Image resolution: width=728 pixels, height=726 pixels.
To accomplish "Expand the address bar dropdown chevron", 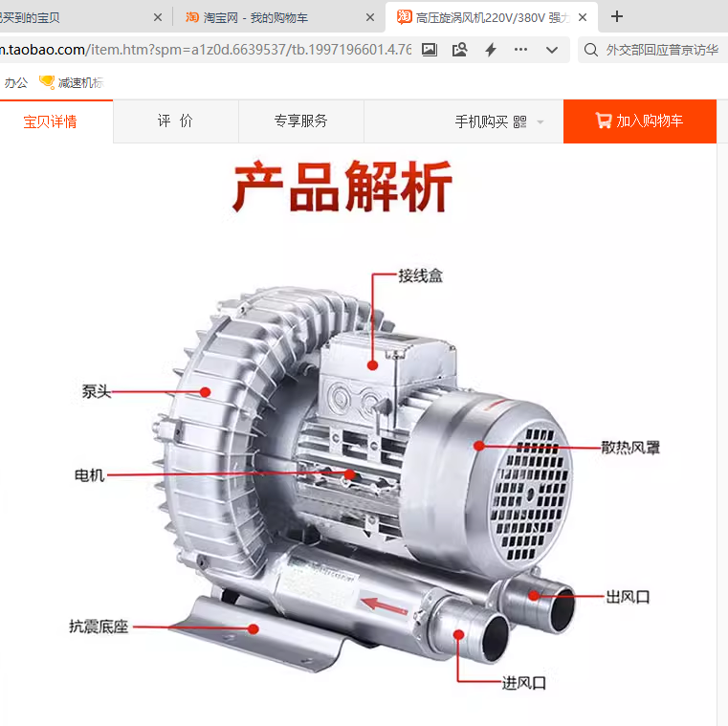I will 552,50.
